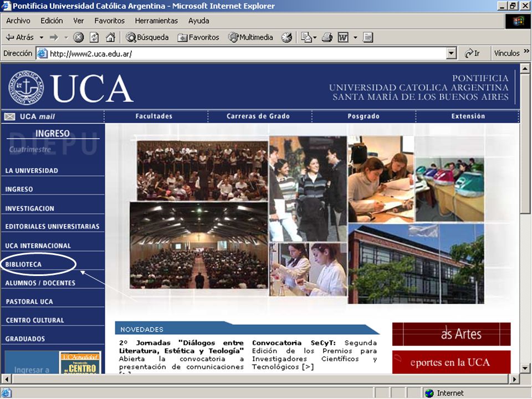The height and width of the screenshot is (399, 532).
Task: Open the BIBLIOTECA sidebar link
Action: point(23,264)
